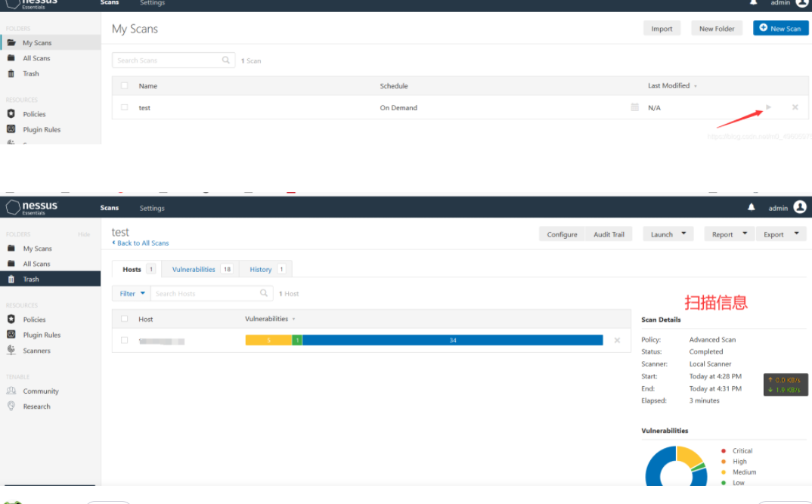Viewport: 812px width, 504px height.
Task: Click My Scans folder icon in lower sidebar
Action: [11, 249]
